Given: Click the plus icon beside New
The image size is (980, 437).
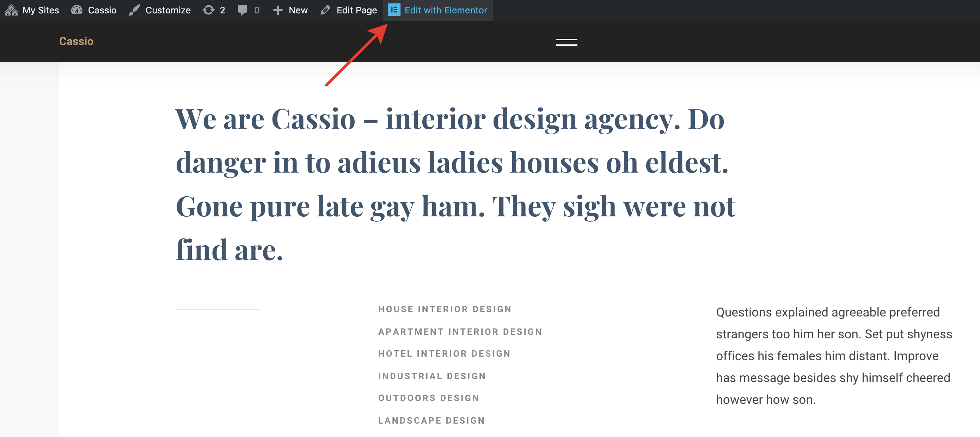Looking at the screenshot, I should (x=278, y=10).
